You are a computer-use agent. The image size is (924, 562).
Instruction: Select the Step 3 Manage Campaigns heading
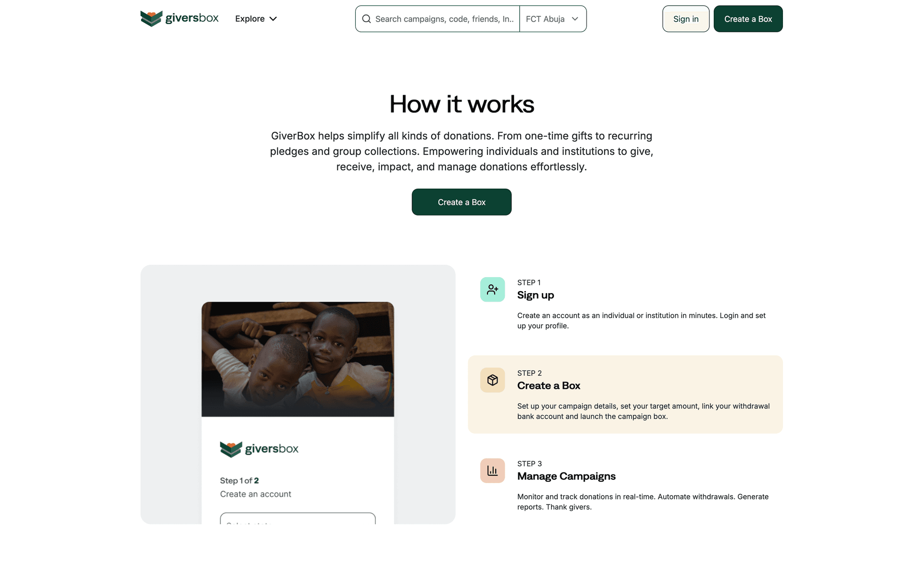[566, 476]
